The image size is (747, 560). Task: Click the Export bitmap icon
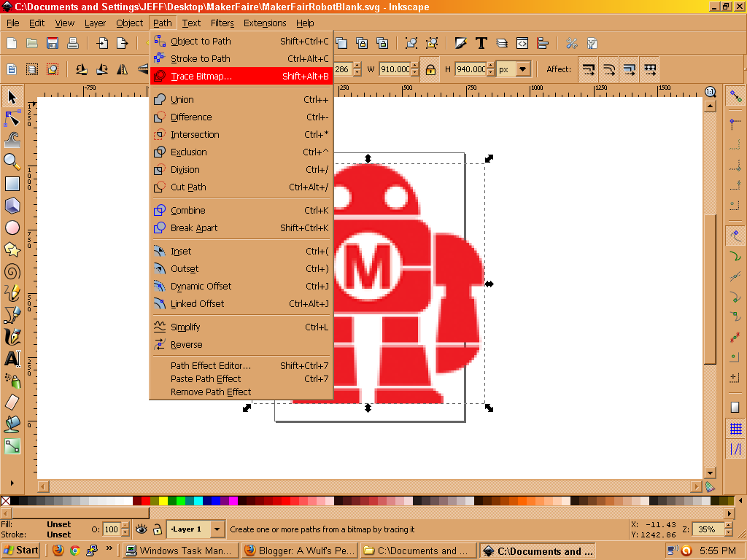(123, 43)
